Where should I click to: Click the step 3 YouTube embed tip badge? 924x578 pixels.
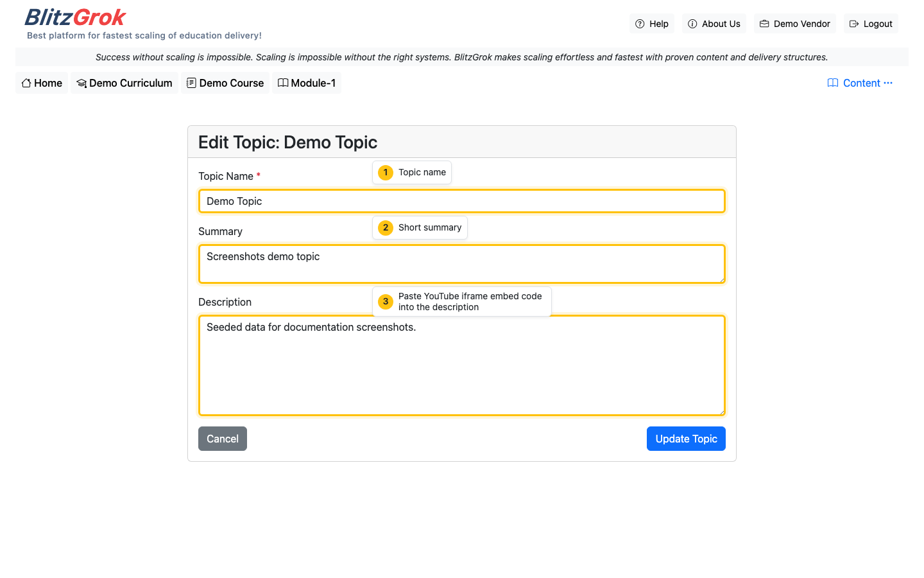tap(461, 301)
